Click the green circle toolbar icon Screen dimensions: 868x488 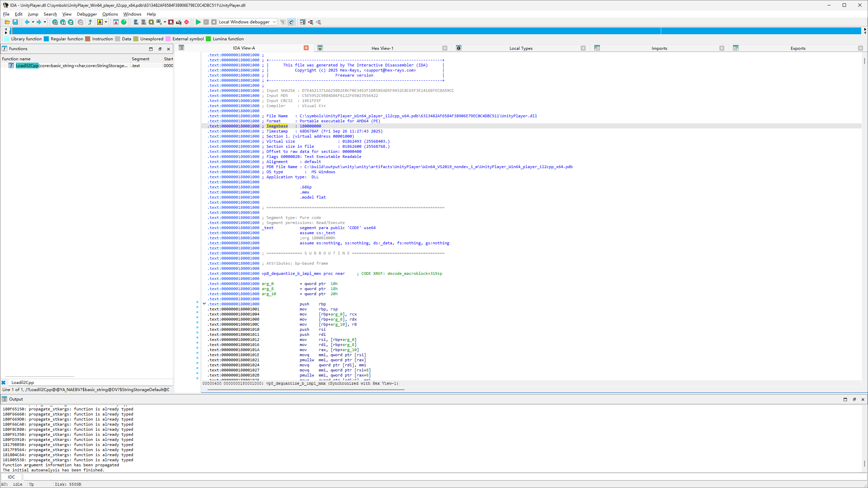pos(124,22)
